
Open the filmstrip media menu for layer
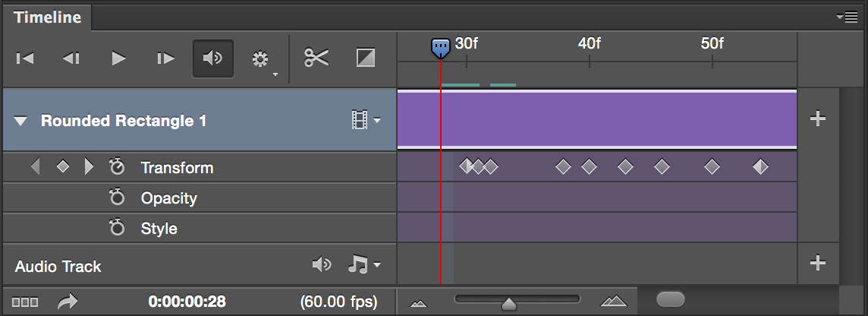pyautogui.click(x=365, y=119)
